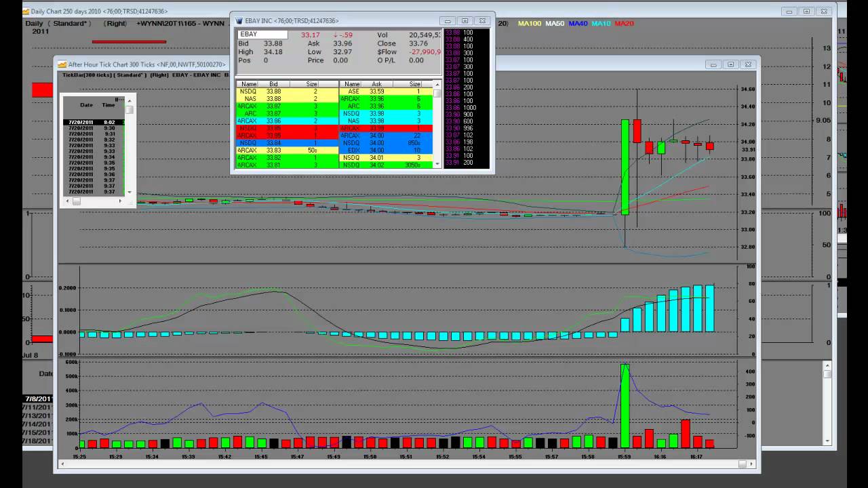Click the MA10 legend label
868x488 pixels.
[601, 24]
